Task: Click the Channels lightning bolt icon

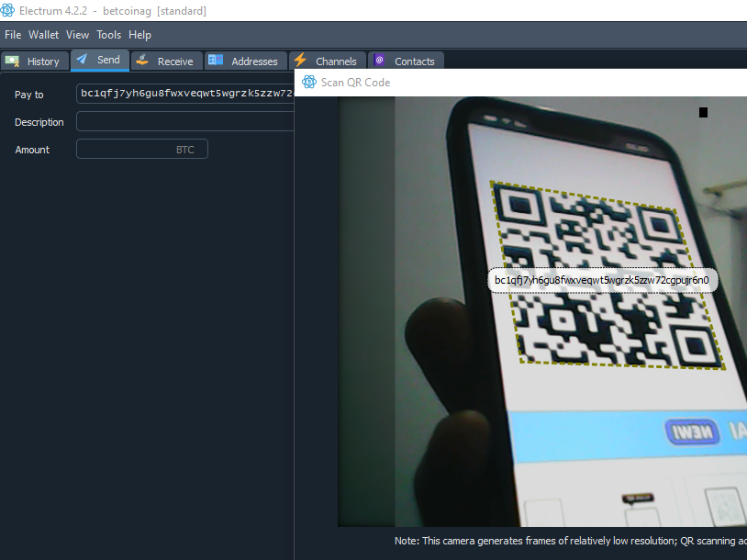Action: pyautogui.click(x=300, y=60)
